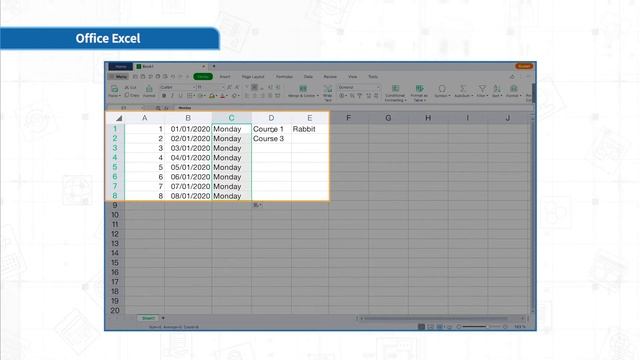Click the orange button in title bar

coord(524,66)
